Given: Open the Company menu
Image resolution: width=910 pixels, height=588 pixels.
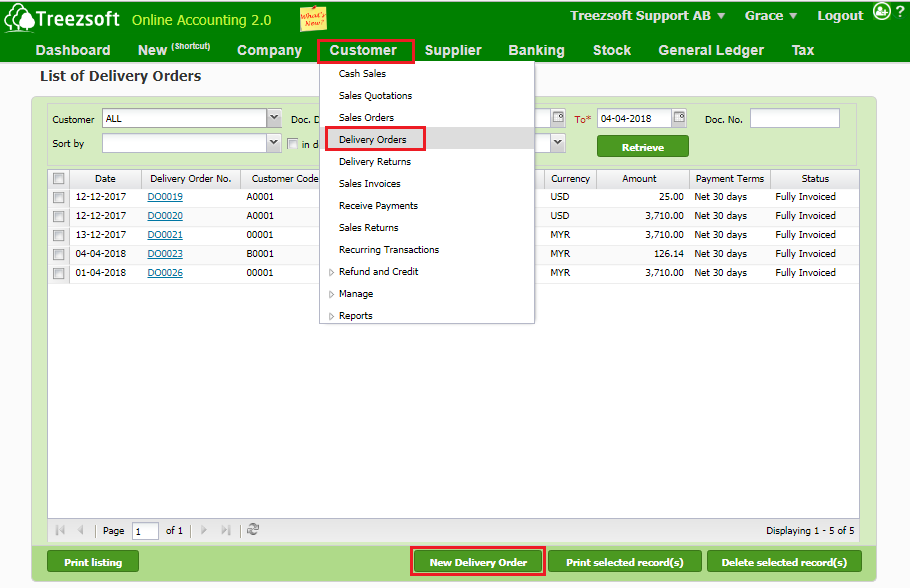Looking at the screenshot, I should 269,50.
